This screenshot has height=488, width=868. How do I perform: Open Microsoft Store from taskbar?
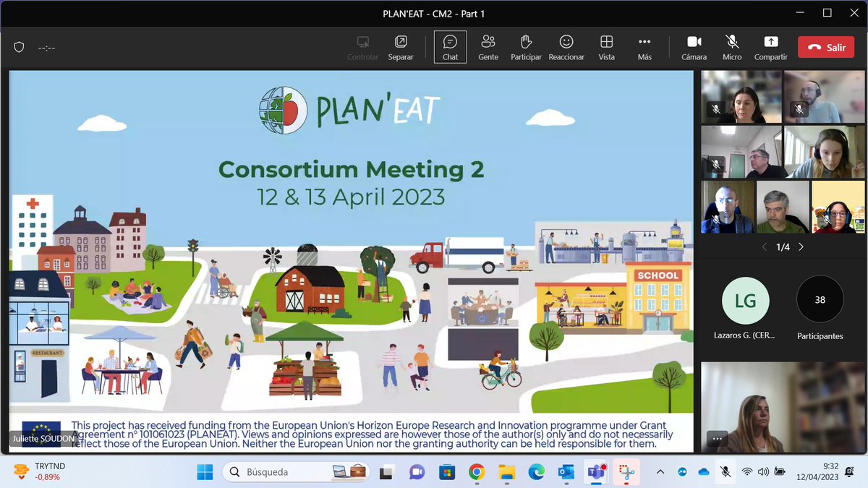pyautogui.click(x=446, y=472)
